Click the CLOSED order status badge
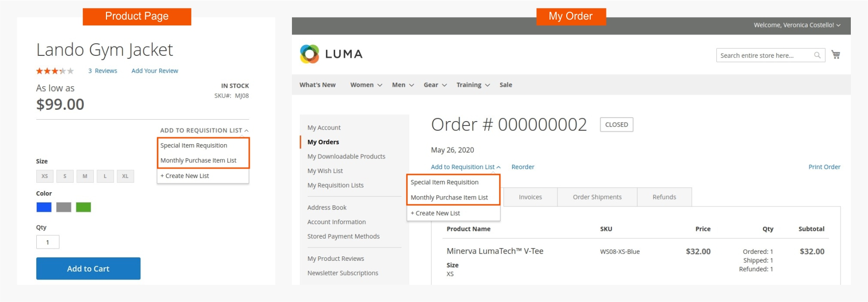 (616, 125)
